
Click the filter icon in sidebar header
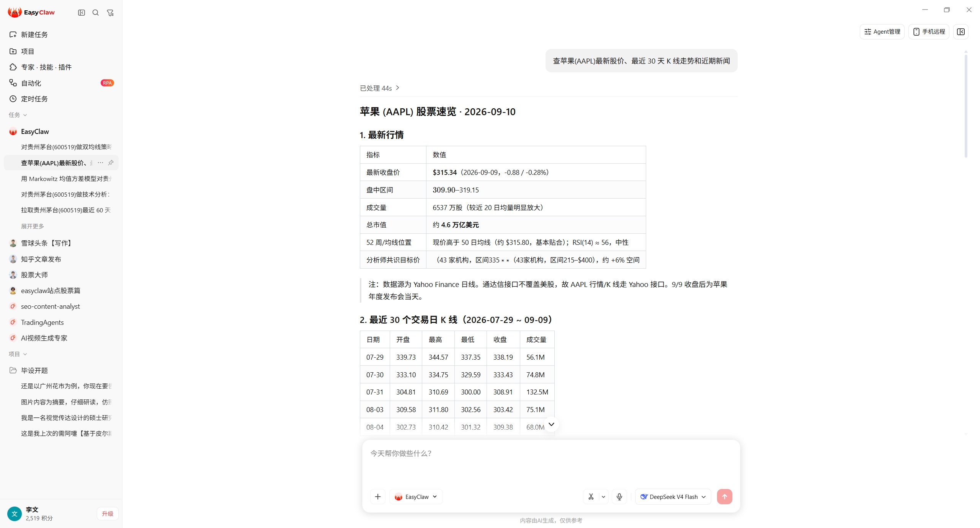point(110,13)
